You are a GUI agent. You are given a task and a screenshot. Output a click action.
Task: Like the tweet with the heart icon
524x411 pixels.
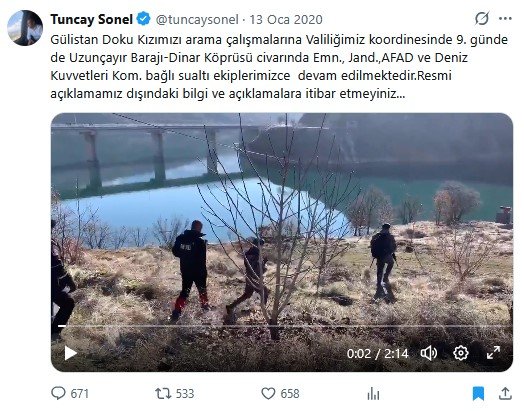(x=268, y=394)
